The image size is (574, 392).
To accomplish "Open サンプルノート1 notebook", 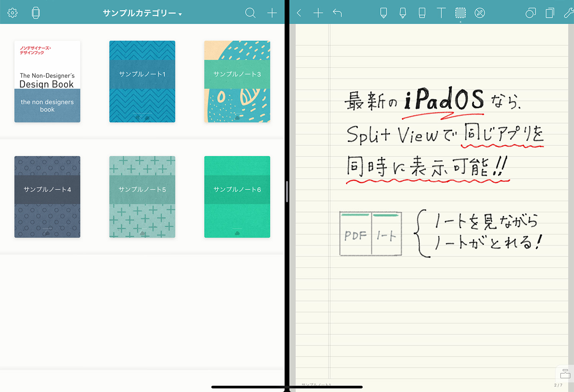I will tap(142, 81).
